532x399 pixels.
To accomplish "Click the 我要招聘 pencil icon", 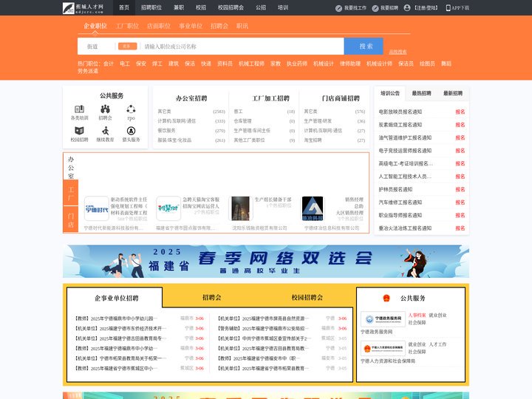I will (x=375, y=8).
